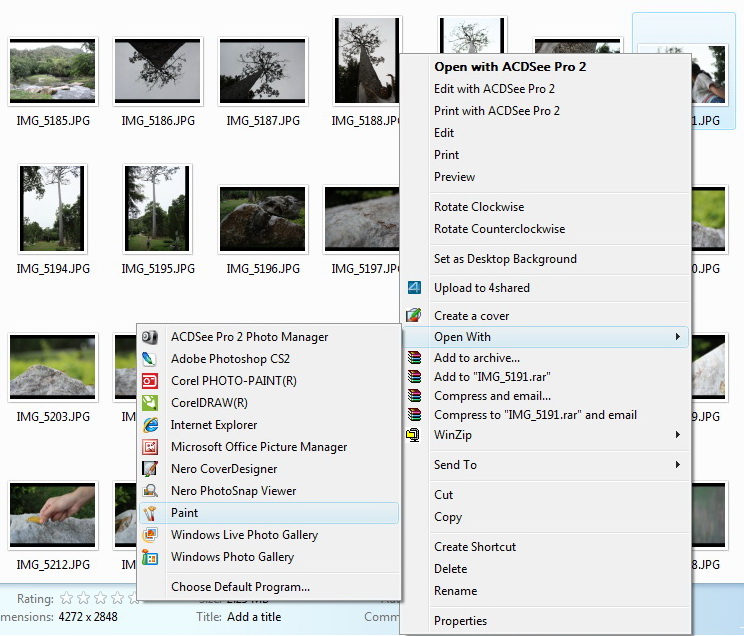Open Properties from the context menu
The image size is (744, 636).
[460, 621]
